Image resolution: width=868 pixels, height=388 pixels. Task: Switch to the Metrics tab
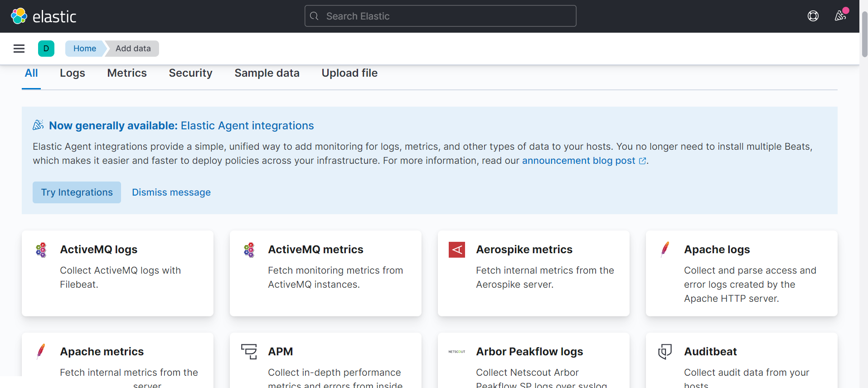(x=127, y=73)
